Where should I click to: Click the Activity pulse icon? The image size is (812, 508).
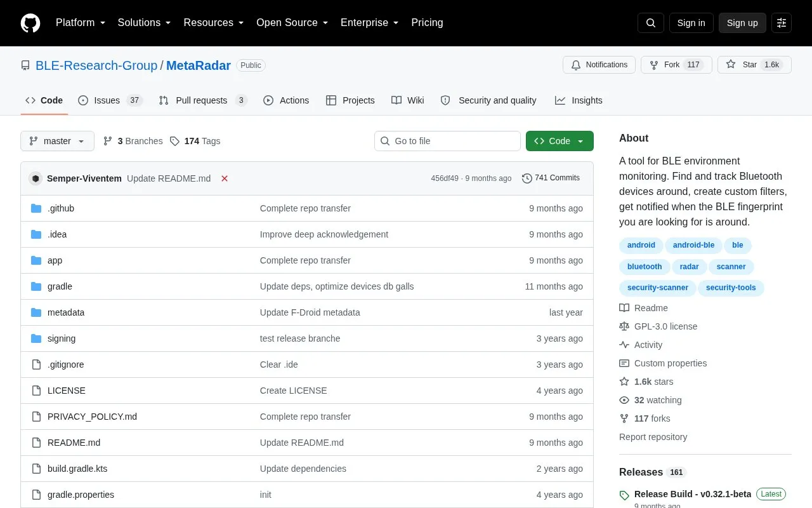click(x=624, y=345)
